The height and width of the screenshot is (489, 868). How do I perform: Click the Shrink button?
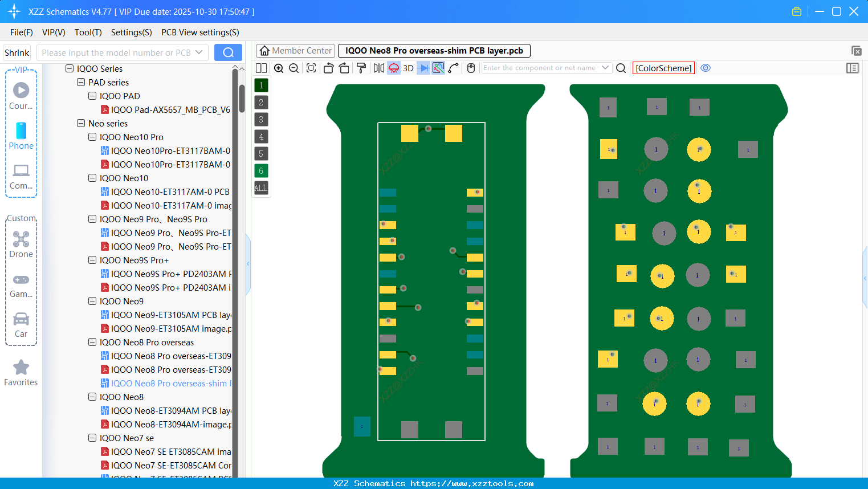[x=17, y=53]
